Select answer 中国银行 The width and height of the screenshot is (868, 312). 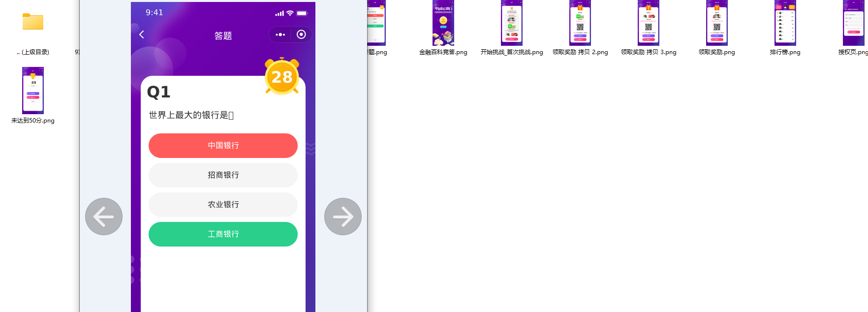(223, 146)
